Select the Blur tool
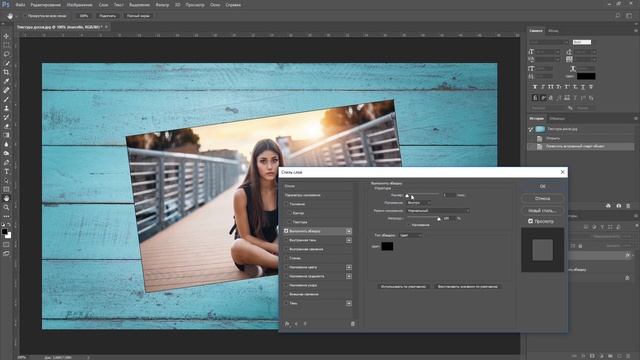Screen dimensions: 640x360 click(6, 144)
